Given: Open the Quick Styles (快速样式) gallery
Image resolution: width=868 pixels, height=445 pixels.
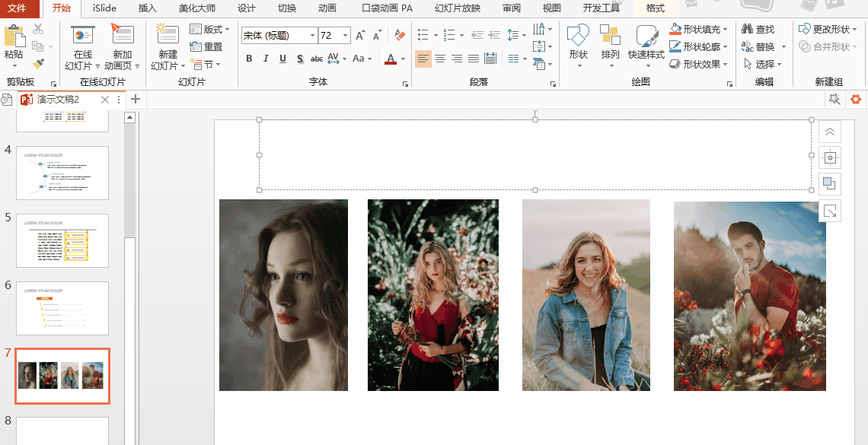Looking at the screenshot, I should [646, 47].
